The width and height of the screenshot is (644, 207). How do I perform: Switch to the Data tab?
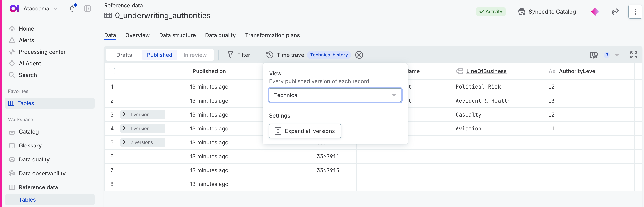[110, 35]
